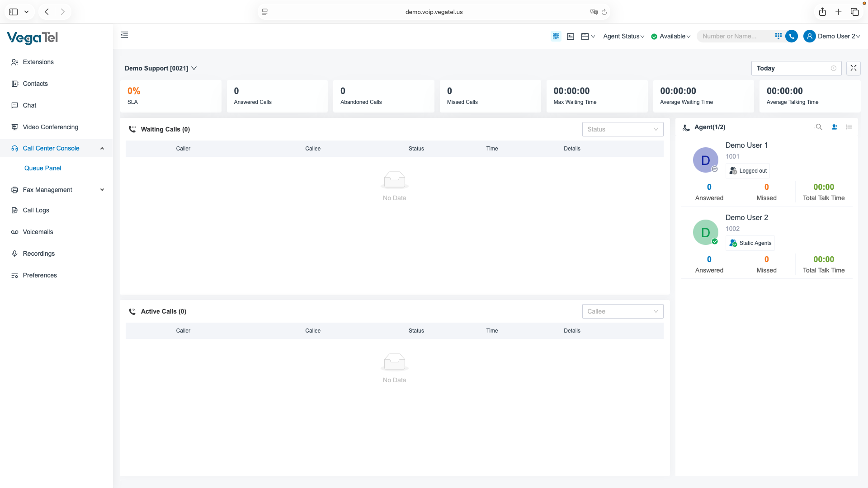Click the Number or Name input field
Image resolution: width=868 pixels, height=488 pixels.
(x=733, y=36)
